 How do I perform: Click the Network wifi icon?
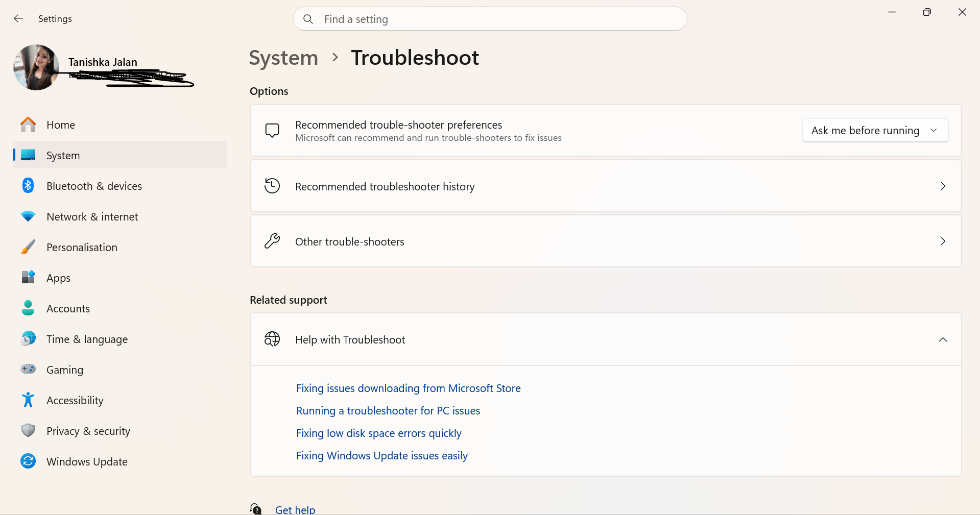[28, 216]
